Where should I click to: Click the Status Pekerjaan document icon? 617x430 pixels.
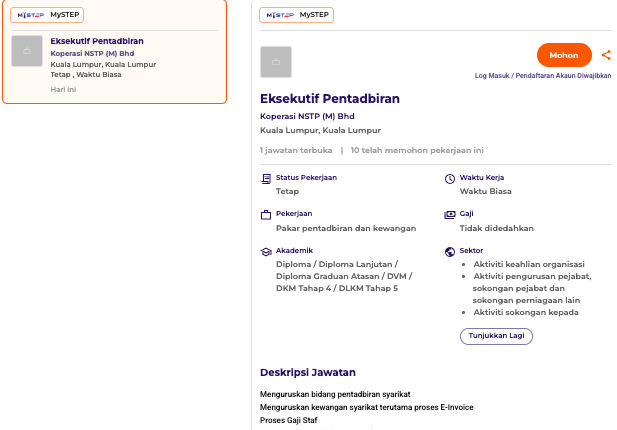click(x=266, y=179)
